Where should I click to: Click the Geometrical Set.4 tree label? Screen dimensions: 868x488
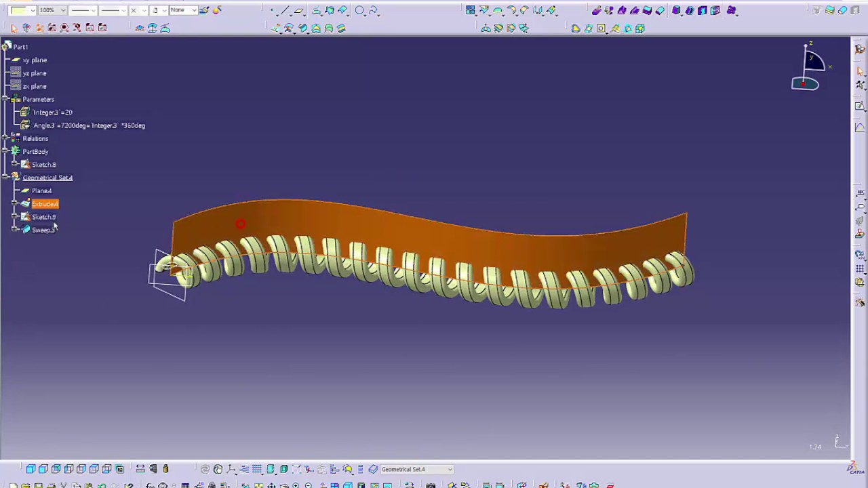(x=47, y=178)
